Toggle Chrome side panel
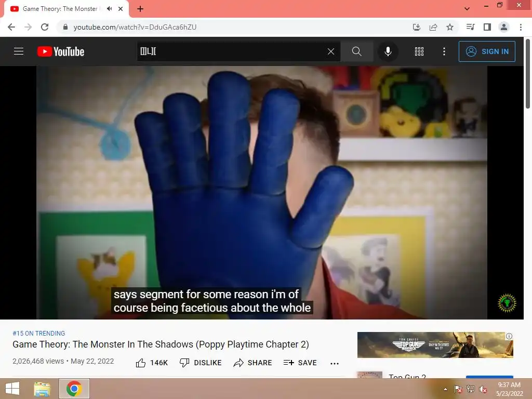Screen dimensions: 532x399 click(487, 27)
